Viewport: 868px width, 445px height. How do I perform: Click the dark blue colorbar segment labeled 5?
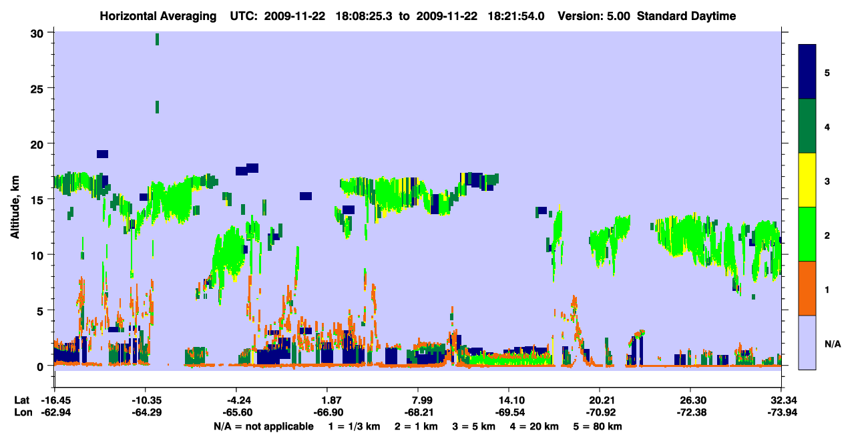pyautogui.click(x=807, y=72)
